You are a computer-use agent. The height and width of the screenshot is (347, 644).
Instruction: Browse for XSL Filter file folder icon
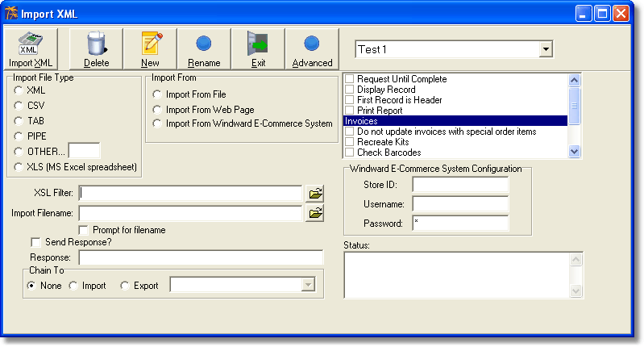coord(315,193)
